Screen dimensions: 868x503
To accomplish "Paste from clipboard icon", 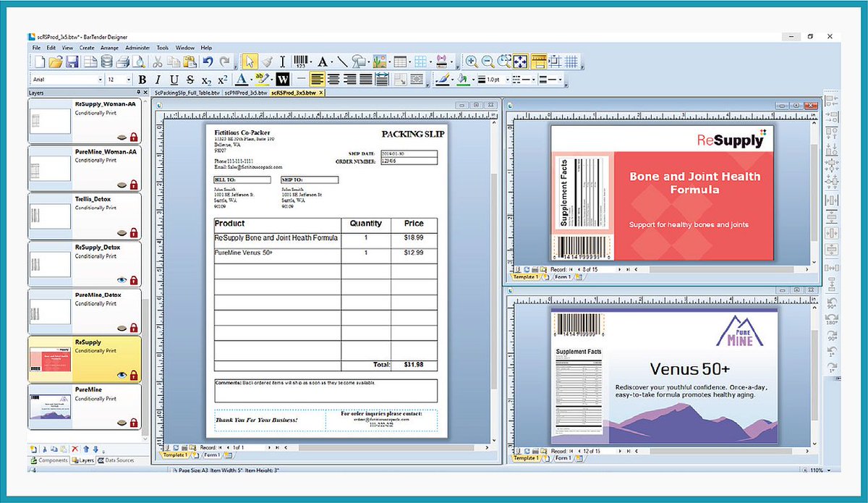I will pos(190,62).
